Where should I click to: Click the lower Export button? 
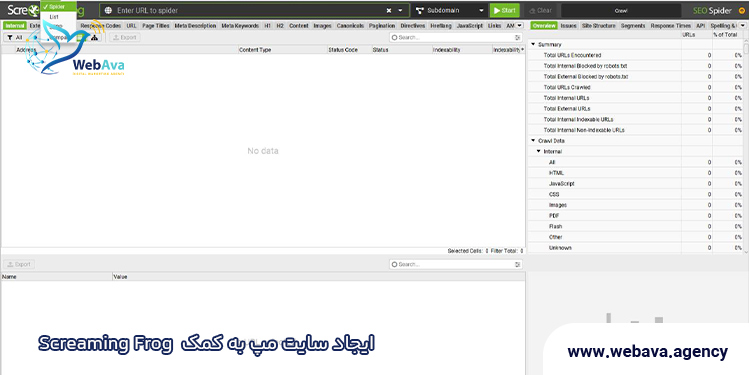tap(19, 264)
